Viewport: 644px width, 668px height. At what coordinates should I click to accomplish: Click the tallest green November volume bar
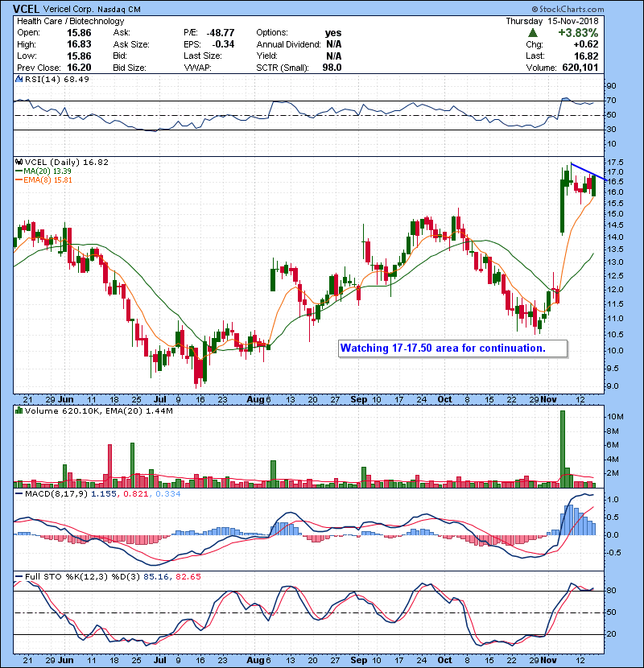563,449
